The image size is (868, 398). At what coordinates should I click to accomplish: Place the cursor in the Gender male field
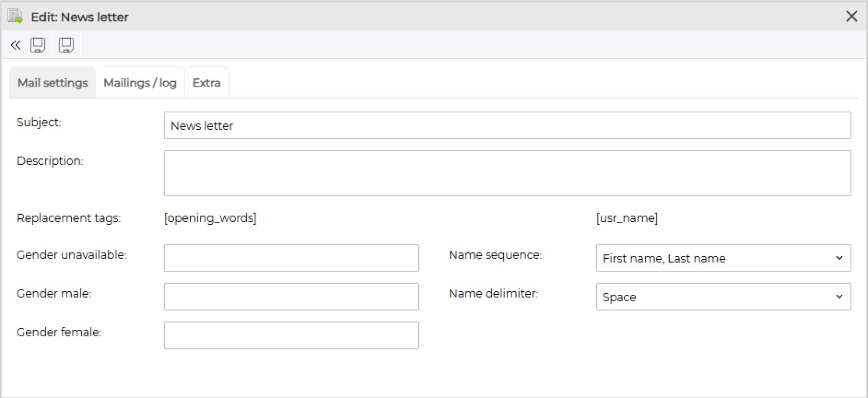[x=291, y=297]
